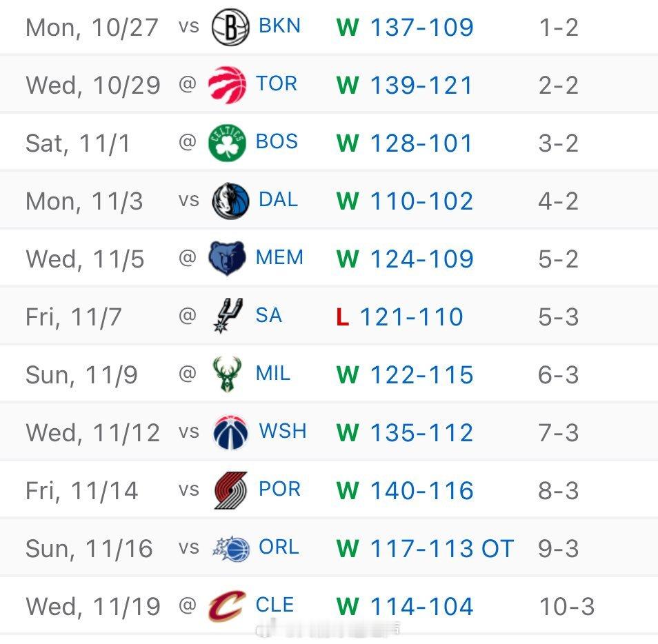Open the 117-113 OT game recap

click(x=442, y=549)
